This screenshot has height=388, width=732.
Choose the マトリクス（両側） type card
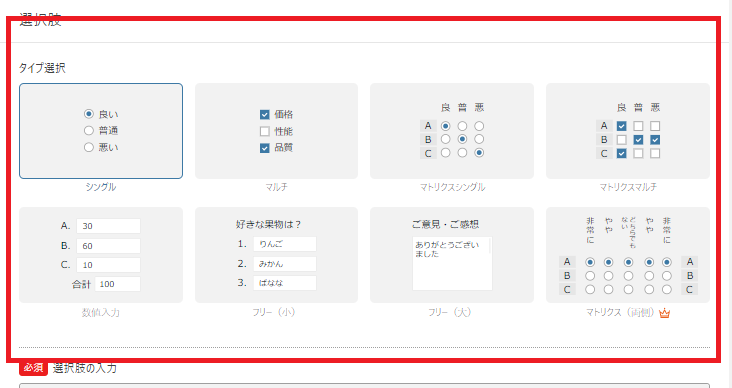tap(628, 255)
